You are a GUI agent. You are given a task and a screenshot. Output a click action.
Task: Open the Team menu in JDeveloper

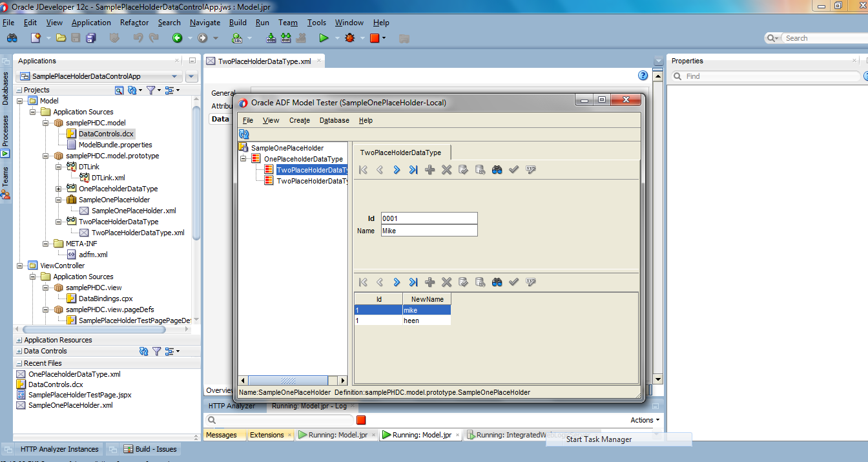(x=288, y=23)
